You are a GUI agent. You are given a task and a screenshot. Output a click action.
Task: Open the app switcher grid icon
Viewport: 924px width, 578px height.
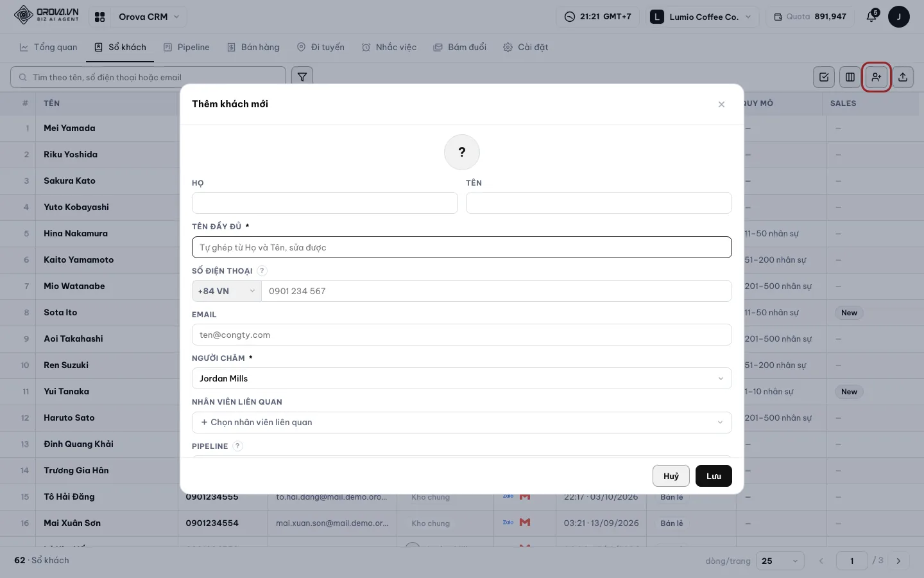tap(99, 17)
